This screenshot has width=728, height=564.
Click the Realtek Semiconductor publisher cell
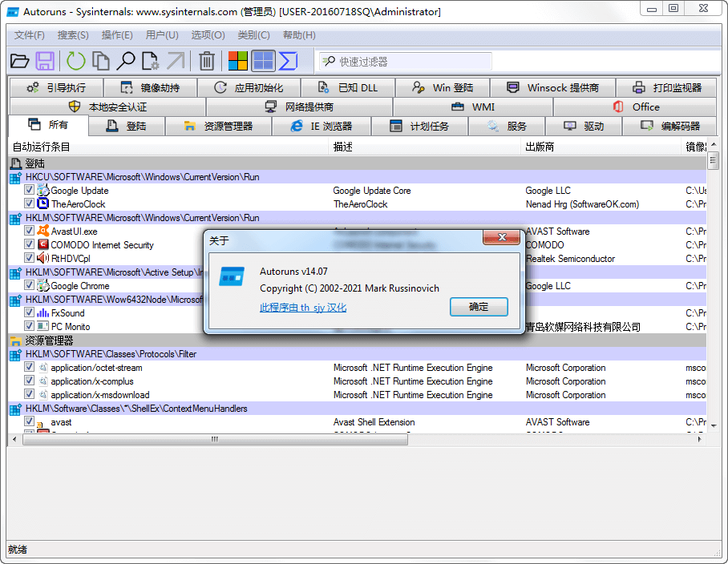[570, 258]
